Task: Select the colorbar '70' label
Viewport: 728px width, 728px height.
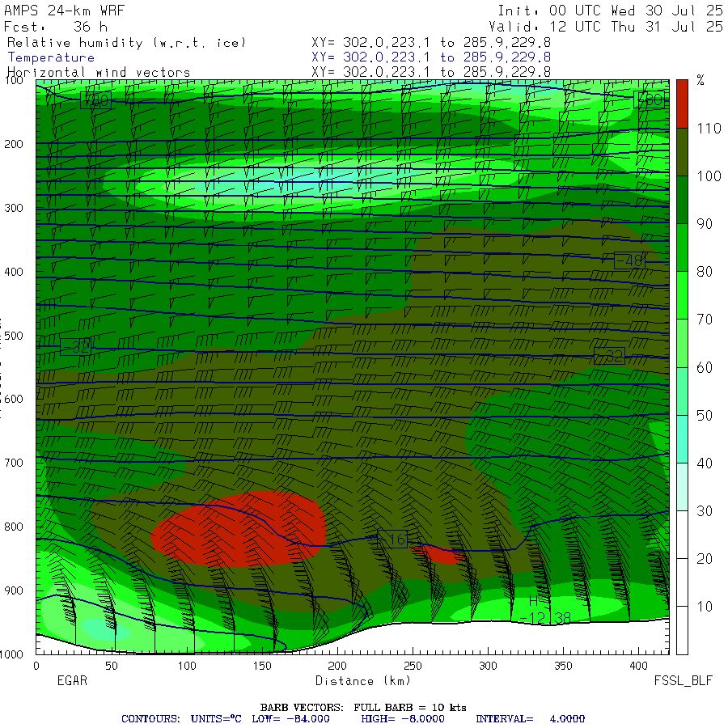Action: pos(705,320)
